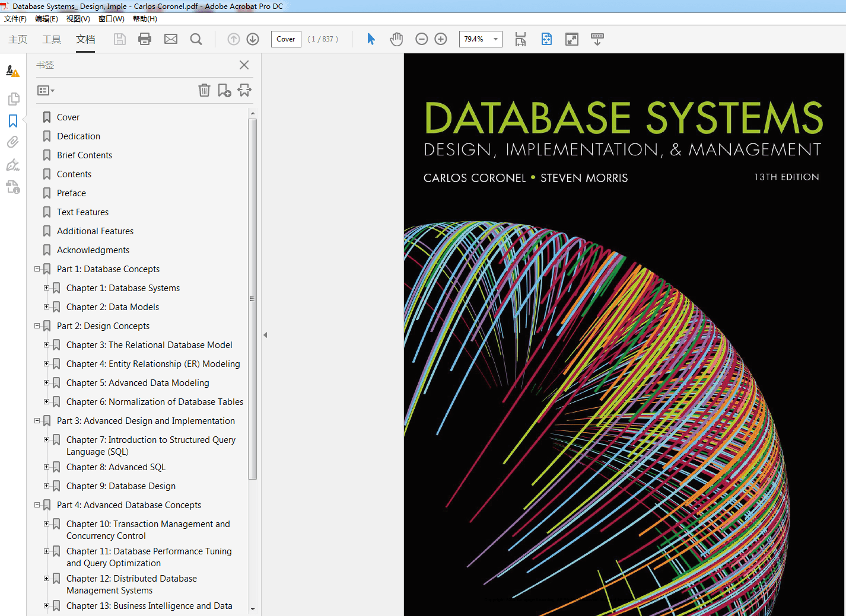Open the Find search tool
This screenshot has width=846, height=616.
coord(196,39)
